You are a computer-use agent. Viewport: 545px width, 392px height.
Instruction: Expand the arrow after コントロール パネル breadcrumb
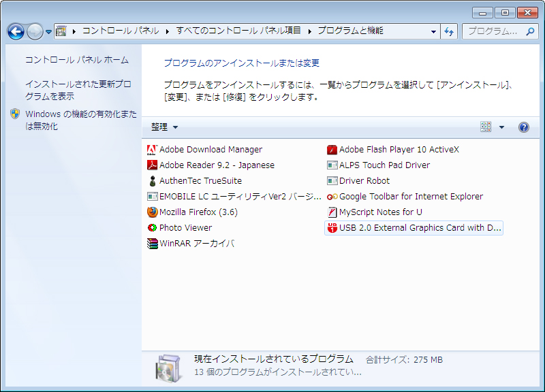point(168,31)
